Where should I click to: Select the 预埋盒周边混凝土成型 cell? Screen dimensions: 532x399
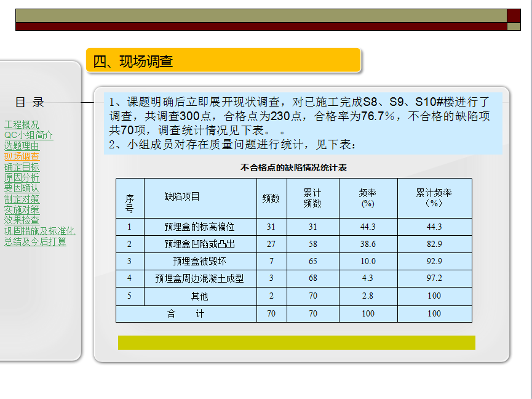click(199, 278)
